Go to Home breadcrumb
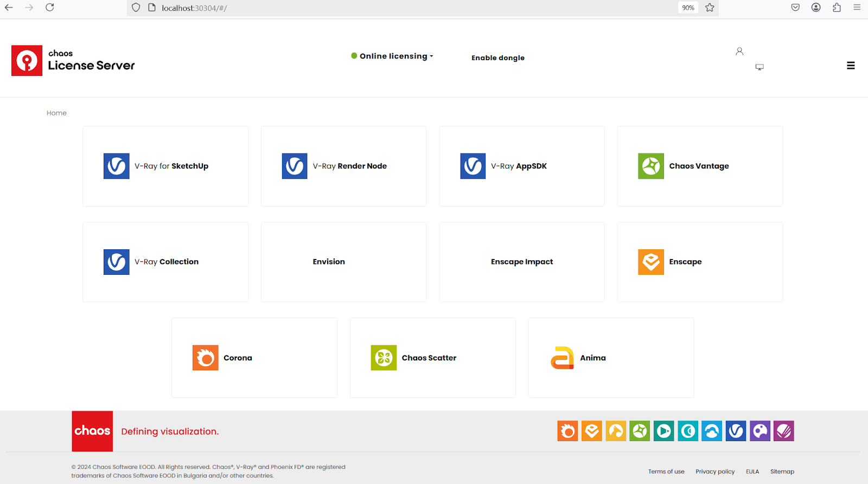 click(56, 113)
